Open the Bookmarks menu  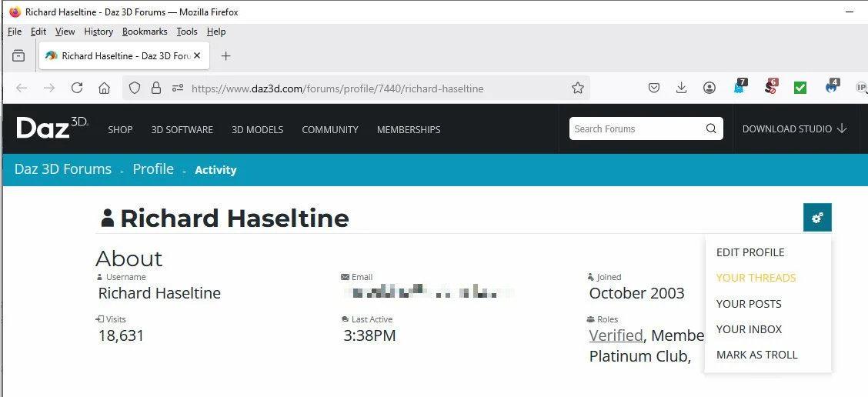pos(145,32)
